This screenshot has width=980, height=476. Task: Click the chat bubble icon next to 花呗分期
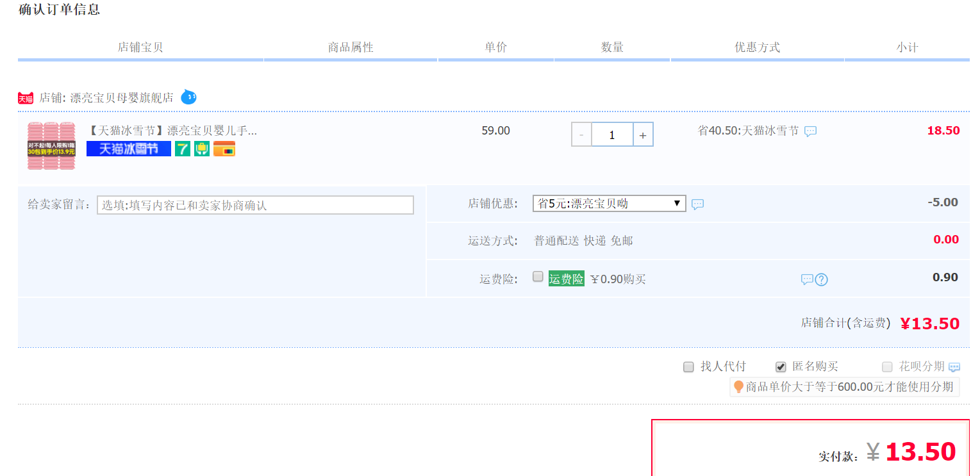(x=954, y=367)
